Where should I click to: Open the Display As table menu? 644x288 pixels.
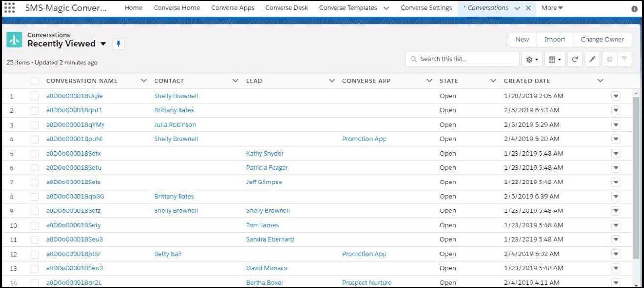[555, 59]
